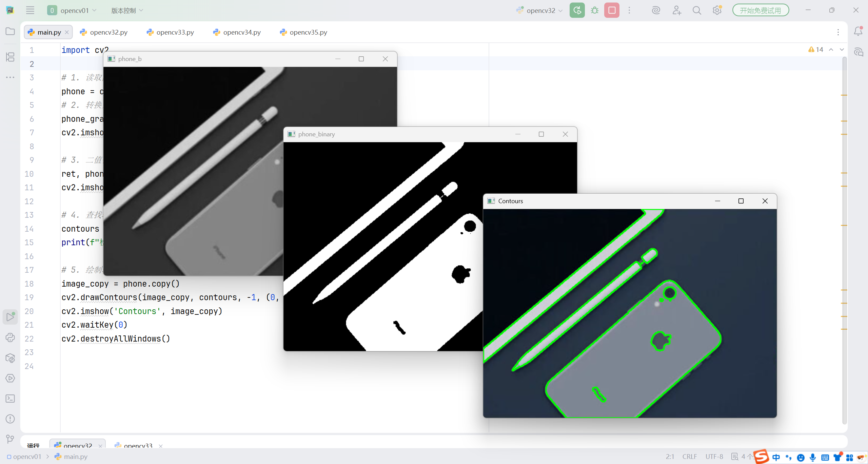Toggle the Run tool window
Screen dimensions: 868x464
(x=10, y=317)
